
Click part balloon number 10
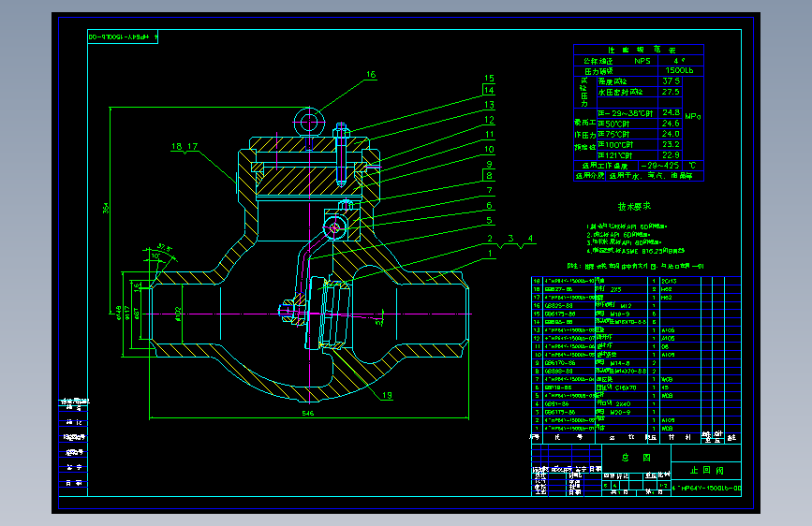[x=489, y=149]
